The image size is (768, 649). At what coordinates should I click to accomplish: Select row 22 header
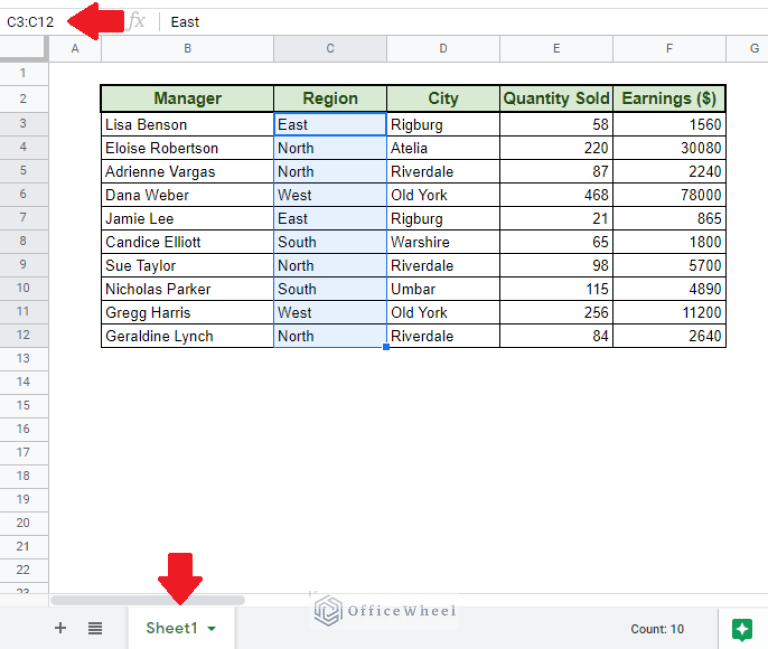click(x=24, y=570)
